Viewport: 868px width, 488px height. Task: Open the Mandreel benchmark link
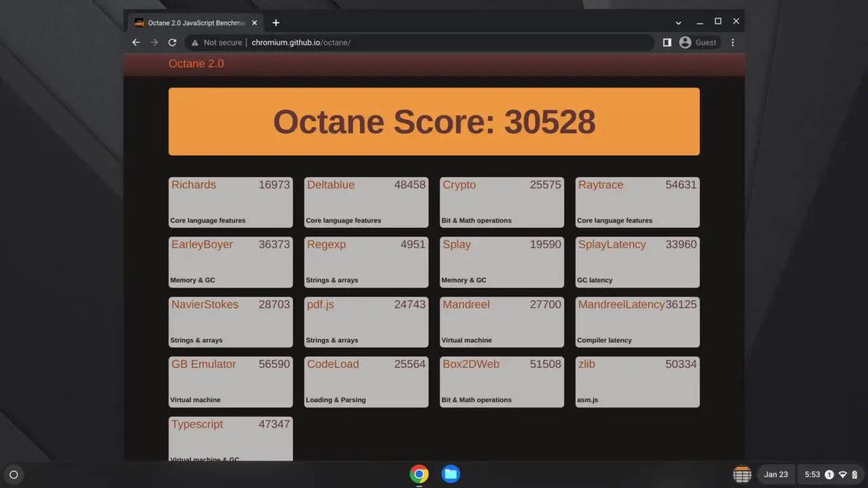click(466, 304)
